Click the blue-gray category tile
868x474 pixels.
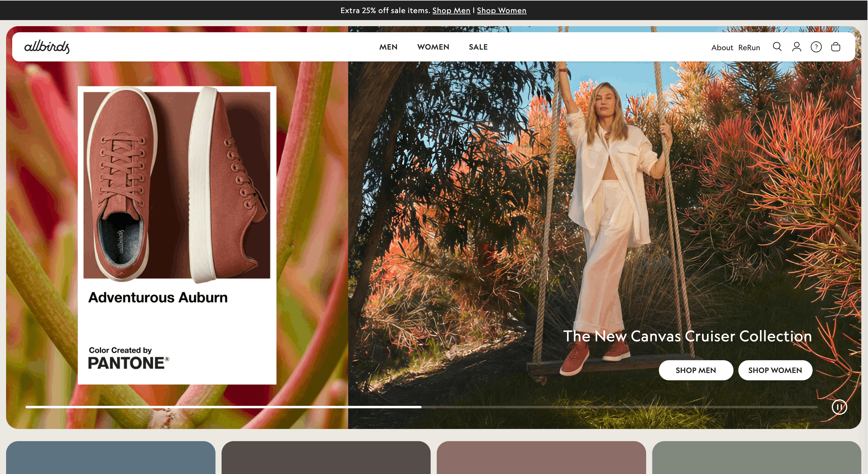[110, 458]
